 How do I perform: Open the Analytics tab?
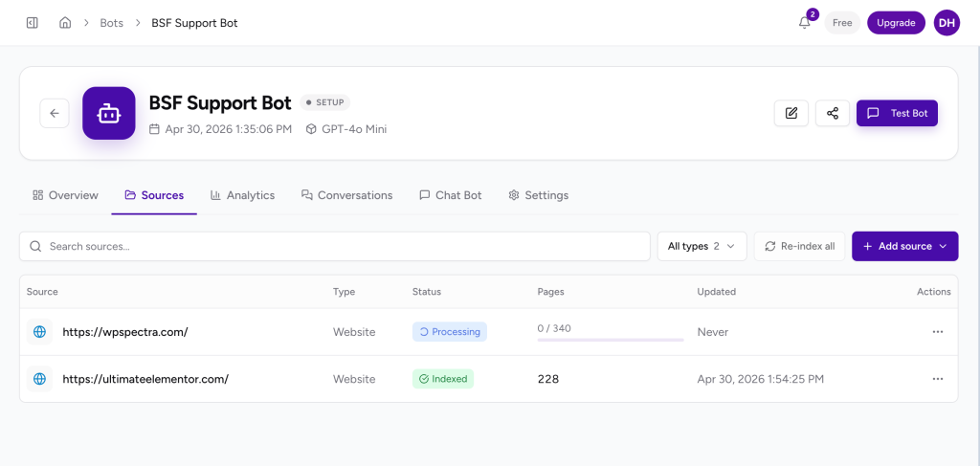(242, 195)
